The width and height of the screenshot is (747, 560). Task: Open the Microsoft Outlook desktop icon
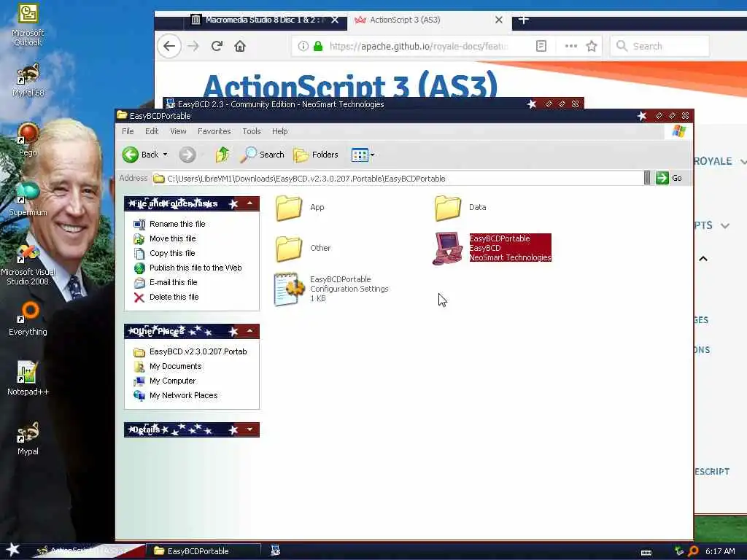[x=28, y=25]
